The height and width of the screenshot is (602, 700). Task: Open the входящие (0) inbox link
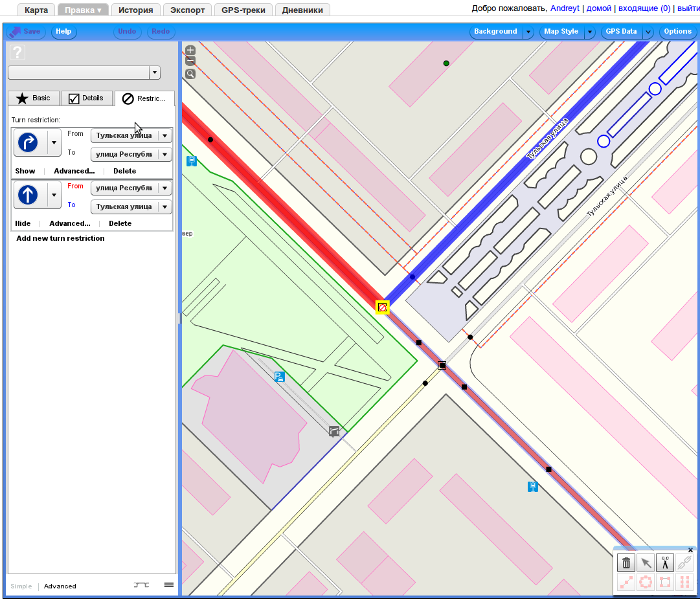(644, 8)
